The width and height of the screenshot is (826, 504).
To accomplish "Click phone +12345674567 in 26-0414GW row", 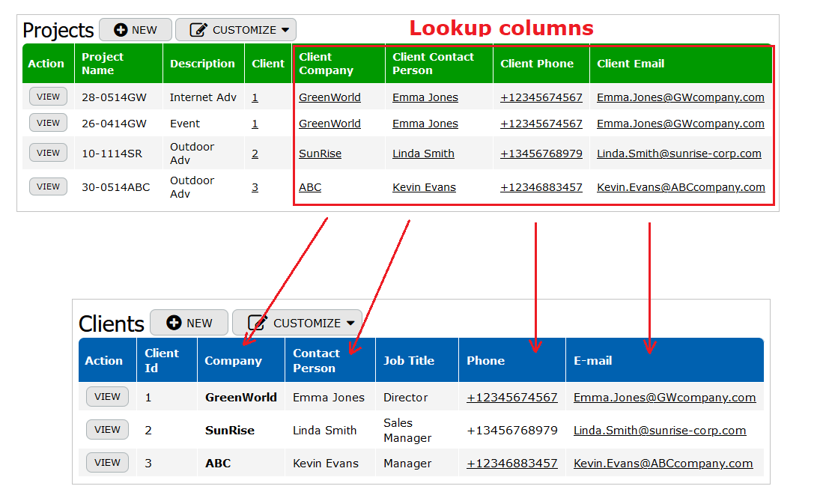I will pos(541,124).
